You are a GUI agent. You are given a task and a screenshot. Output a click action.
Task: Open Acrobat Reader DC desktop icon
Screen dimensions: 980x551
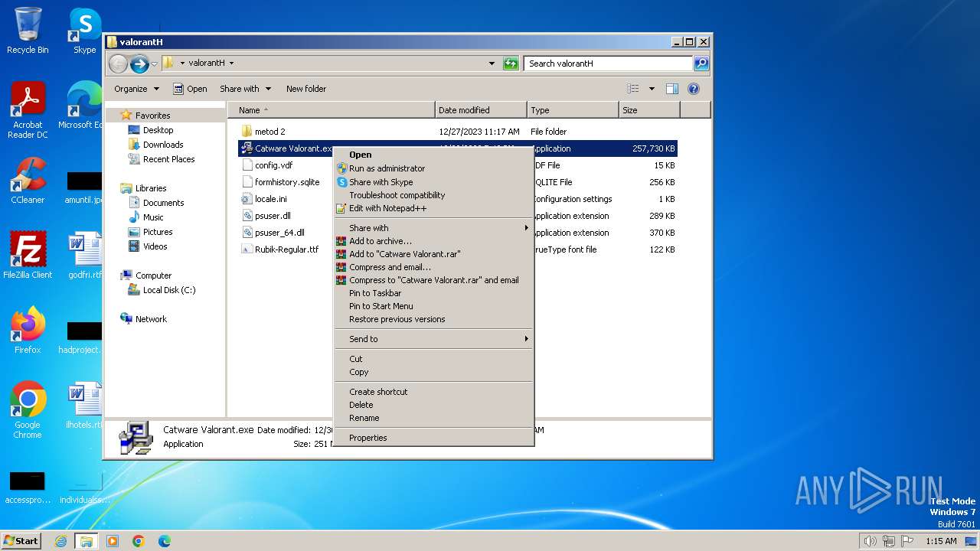pyautogui.click(x=28, y=110)
